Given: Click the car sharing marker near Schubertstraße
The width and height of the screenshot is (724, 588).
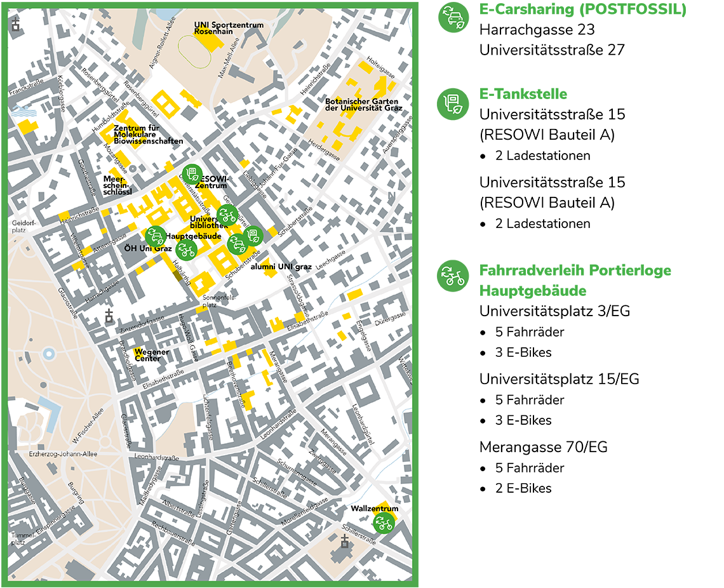Looking at the screenshot, I should click(x=237, y=243).
